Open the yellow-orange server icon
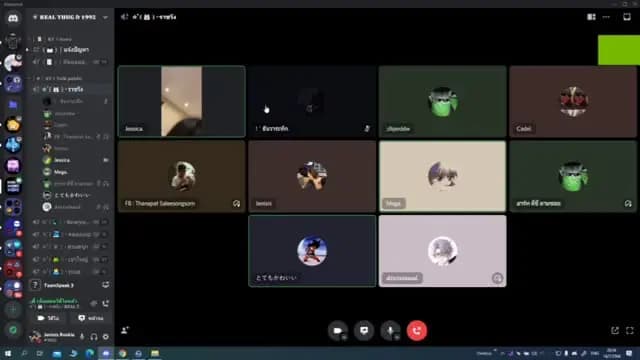The width and height of the screenshot is (640, 360). 13,124
